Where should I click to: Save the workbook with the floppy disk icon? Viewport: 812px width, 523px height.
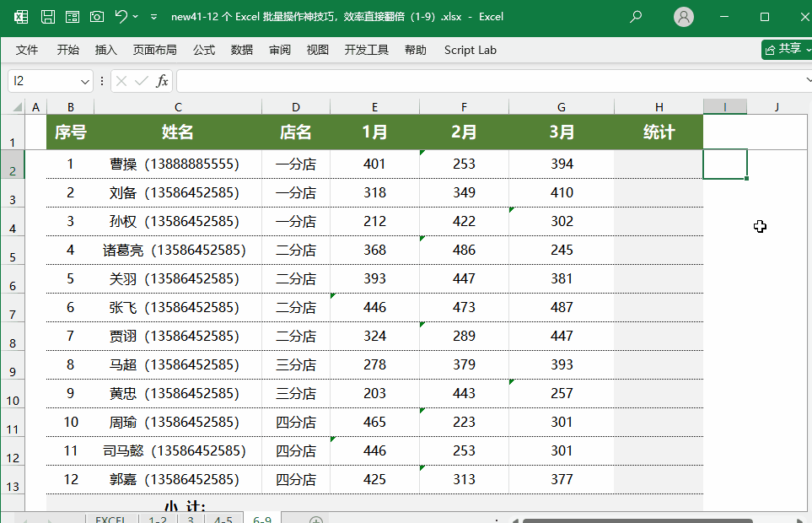point(48,17)
